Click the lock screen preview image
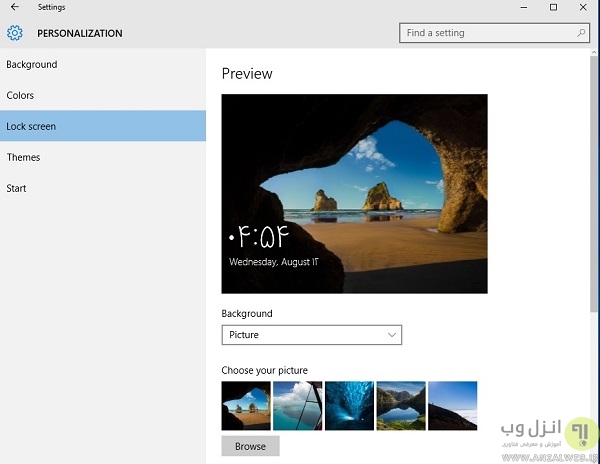Viewport: 600px width, 464px height. pos(354,193)
